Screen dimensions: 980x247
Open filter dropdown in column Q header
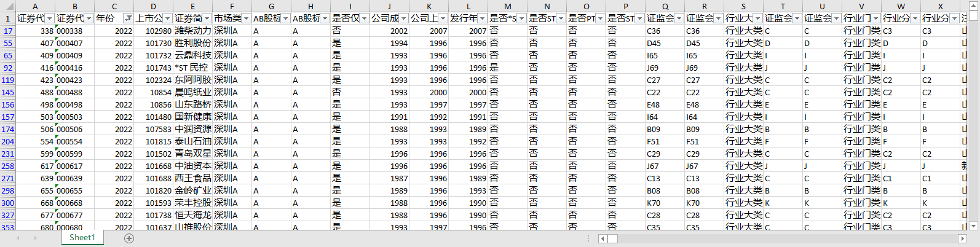point(679,18)
